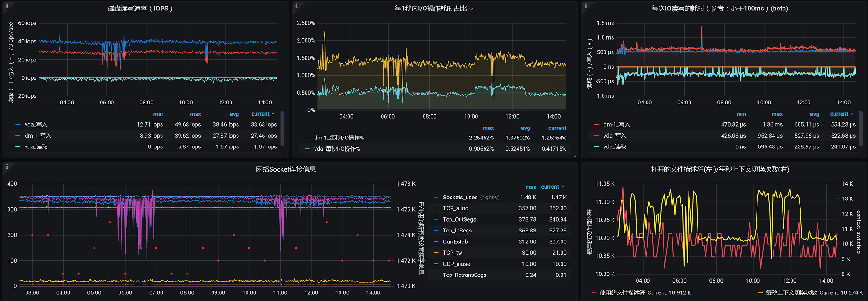The height and width of the screenshot is (301, 868).
Task: Toggle dm-1_每秒I/O操作% series visibility
Action: 339,138
